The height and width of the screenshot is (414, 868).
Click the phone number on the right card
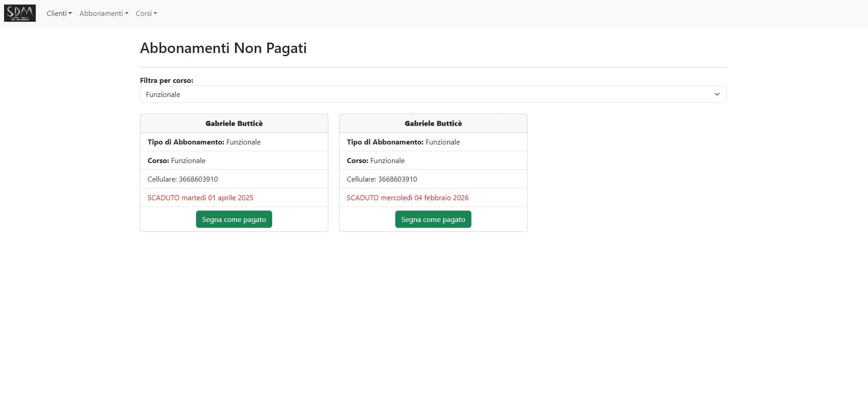coord(382,179)
